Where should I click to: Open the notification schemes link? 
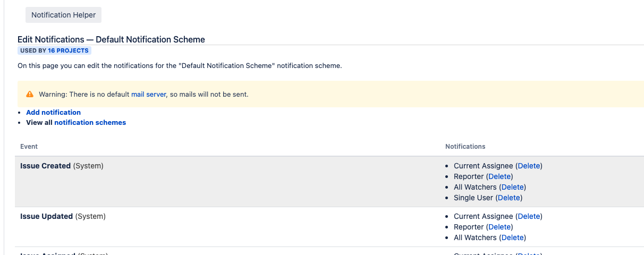click(90, 122)
